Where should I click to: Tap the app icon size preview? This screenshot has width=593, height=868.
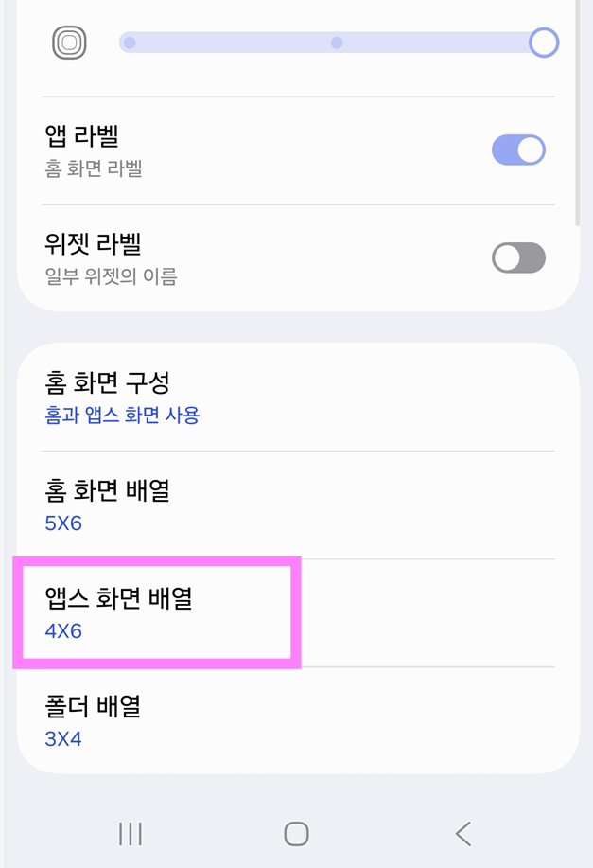tap(66, 42)
